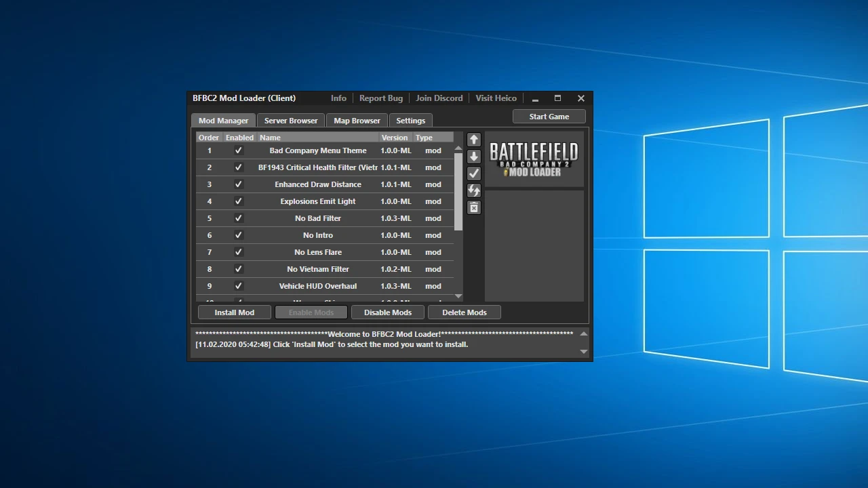
Task: Select the "No Vietnam Filter" mod name
Action: point(318,269)
